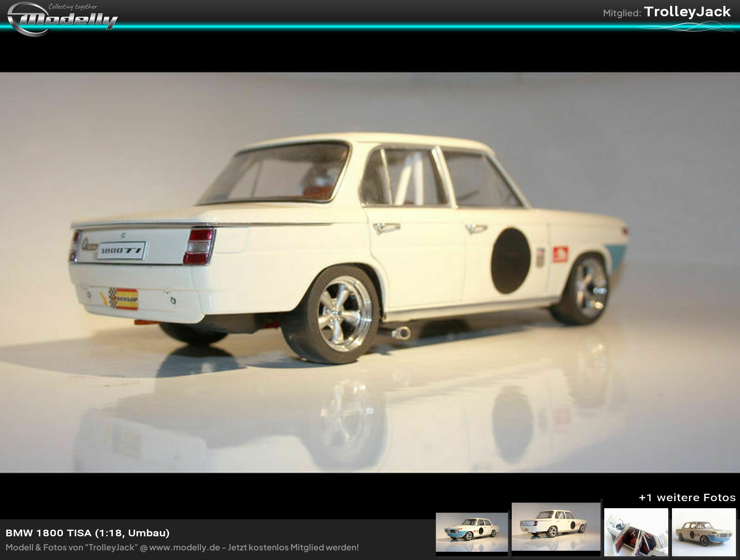Click the www.modelly.de caption text
This screenshot has height=560, width=740.
(x=184, y=547)
